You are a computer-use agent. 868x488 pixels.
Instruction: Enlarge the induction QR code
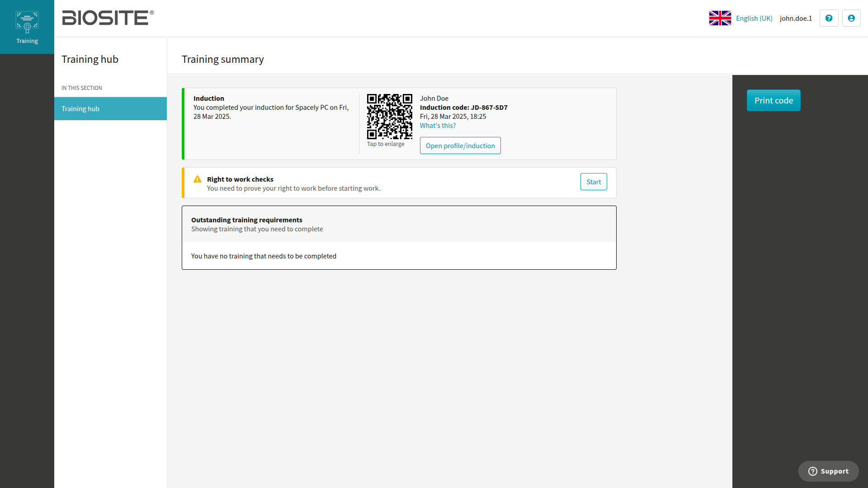click(x=389, y=116)
